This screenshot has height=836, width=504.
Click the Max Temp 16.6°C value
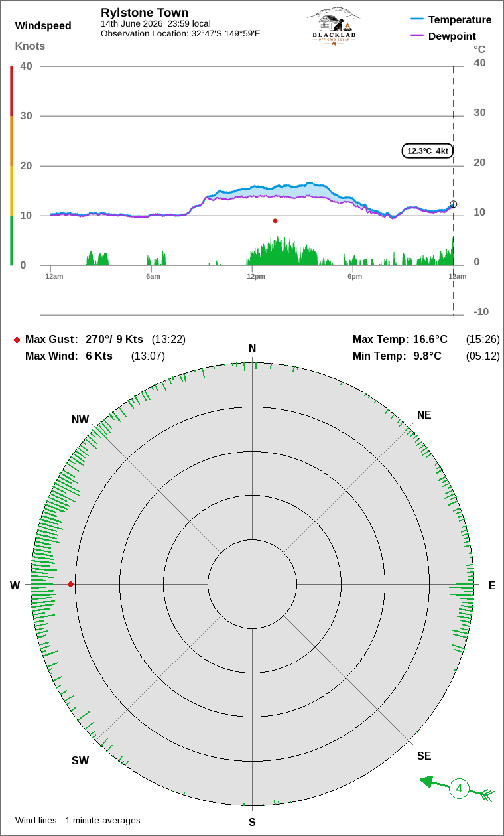(x=430, y=339)
